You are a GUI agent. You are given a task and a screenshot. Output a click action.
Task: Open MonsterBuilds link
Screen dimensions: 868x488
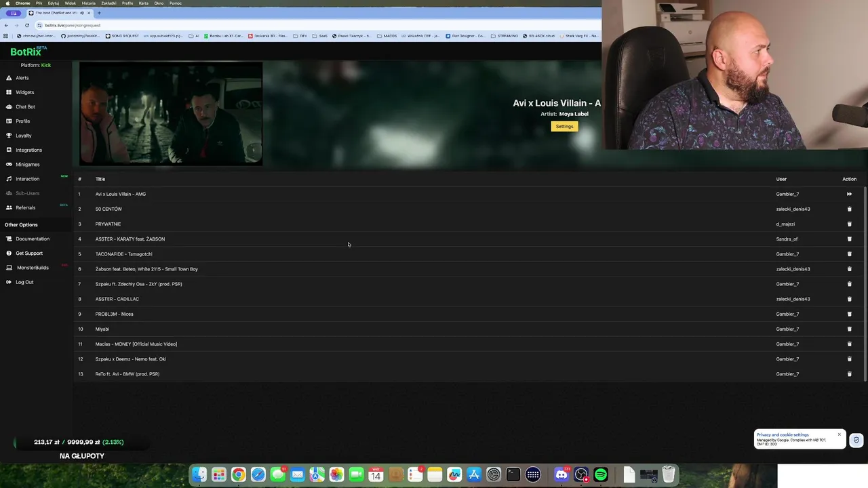point(32,268)
